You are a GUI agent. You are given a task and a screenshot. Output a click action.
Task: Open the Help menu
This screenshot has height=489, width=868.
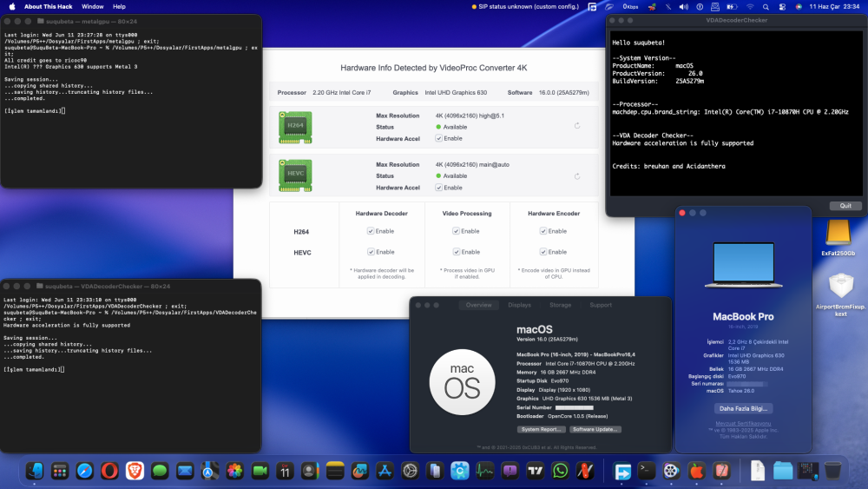pos(119,7)
